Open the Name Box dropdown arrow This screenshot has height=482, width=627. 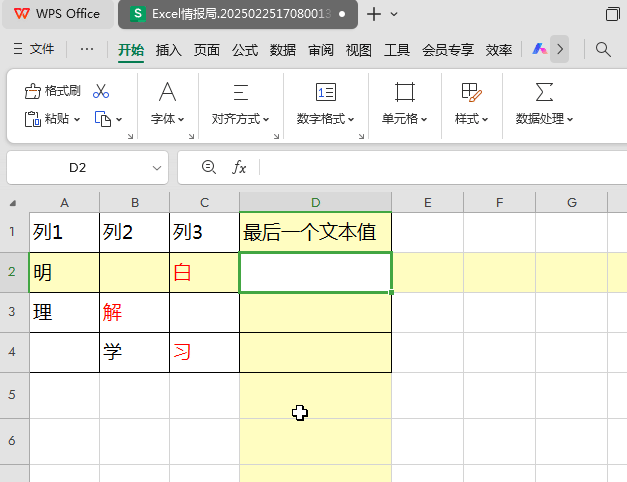pos(156,168)
